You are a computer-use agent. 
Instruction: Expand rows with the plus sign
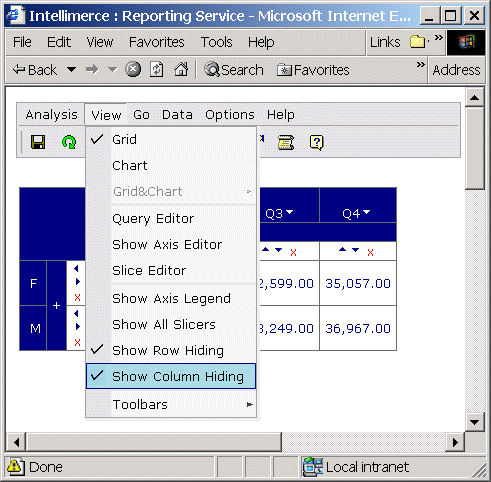point(56,305)
